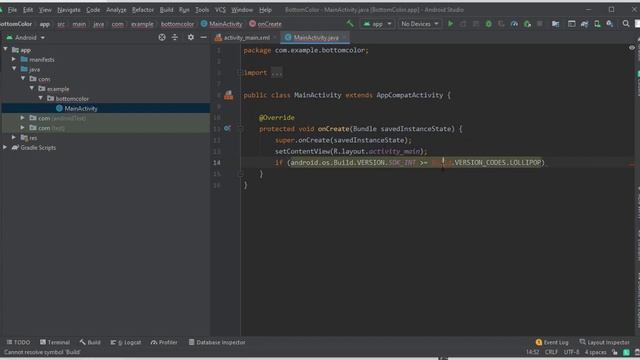The height and width of the screenshot is (360, 640).
Task: Open the Build menu
Action: (166, 9)
